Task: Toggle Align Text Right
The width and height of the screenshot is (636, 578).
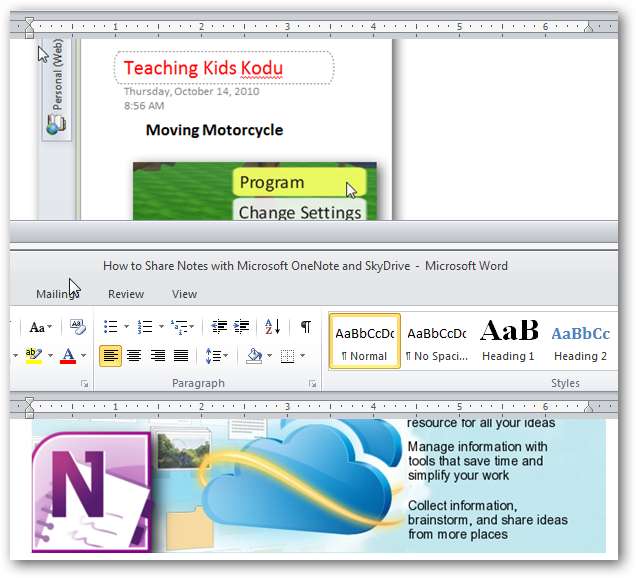Action: tap(157, 356)
